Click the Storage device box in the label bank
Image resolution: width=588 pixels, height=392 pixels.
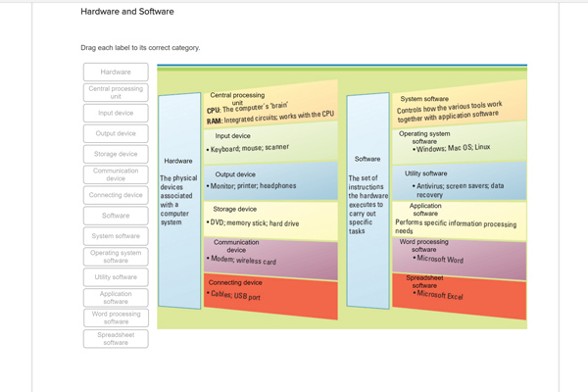(x=116, y=154)
